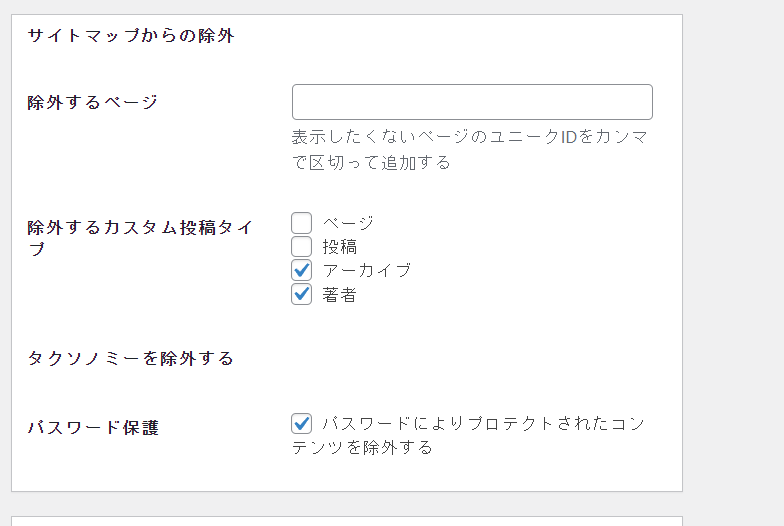The image size is (784, 526).
Task: Click the 除外するページ text input field
Action: tap(472, 102)
